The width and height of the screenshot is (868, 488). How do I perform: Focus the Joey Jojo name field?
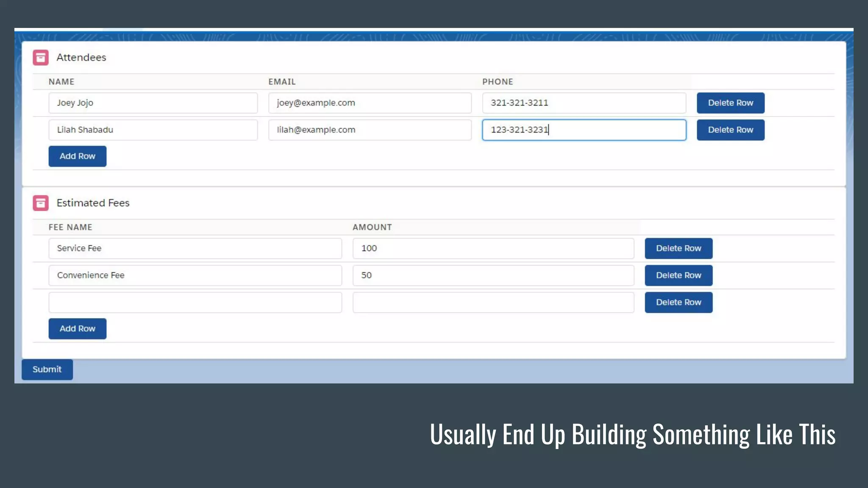click(153, 103)
